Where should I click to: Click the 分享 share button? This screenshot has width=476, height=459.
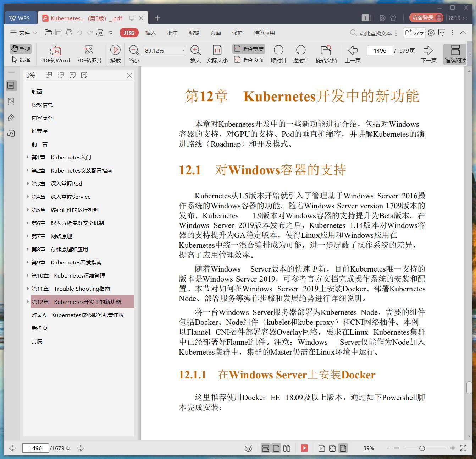point(415,33)
